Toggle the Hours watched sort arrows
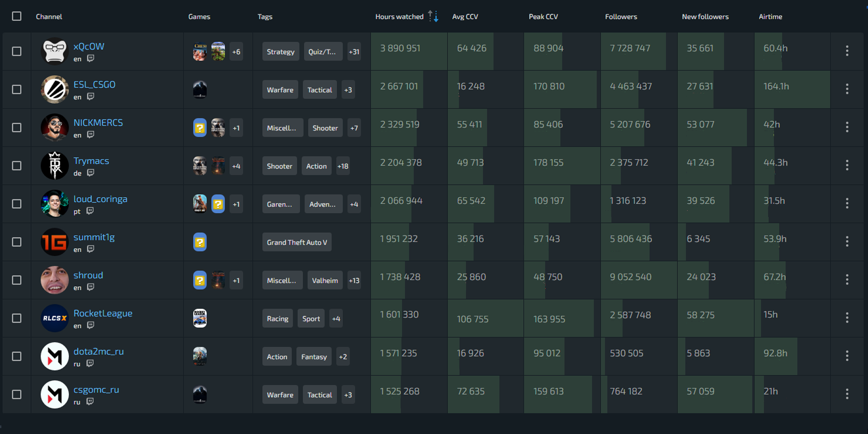Viewport: 868px width, 434px height. [x=433, y=16]
